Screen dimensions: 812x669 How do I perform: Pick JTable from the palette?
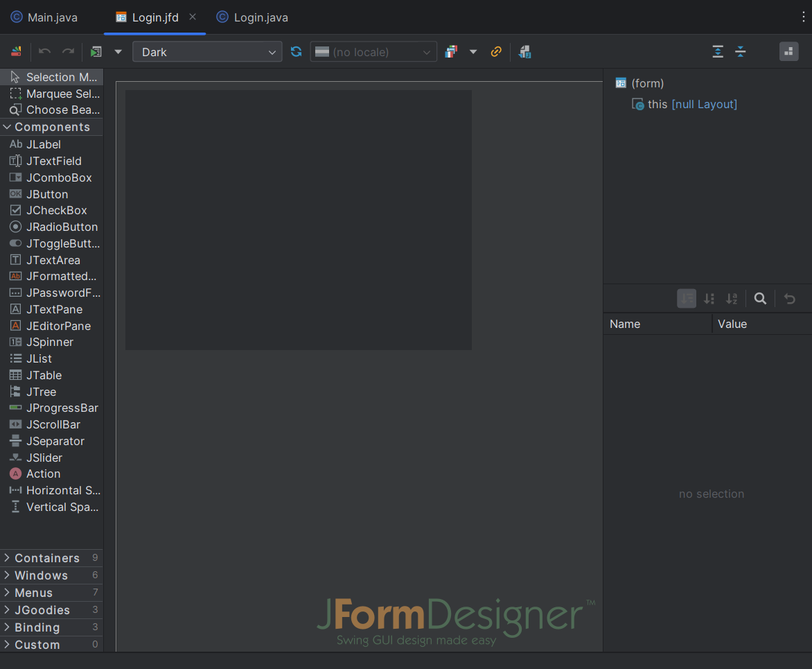[52, 375]
